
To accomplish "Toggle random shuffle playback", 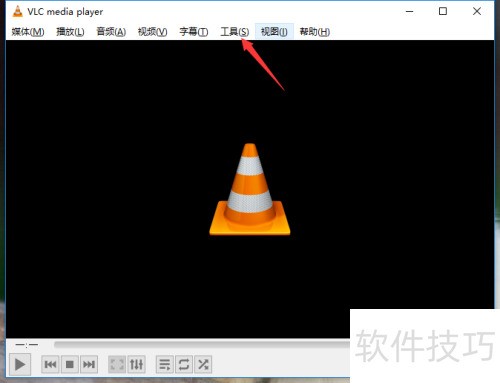I will pyautogui.click(x=203, y=364).
